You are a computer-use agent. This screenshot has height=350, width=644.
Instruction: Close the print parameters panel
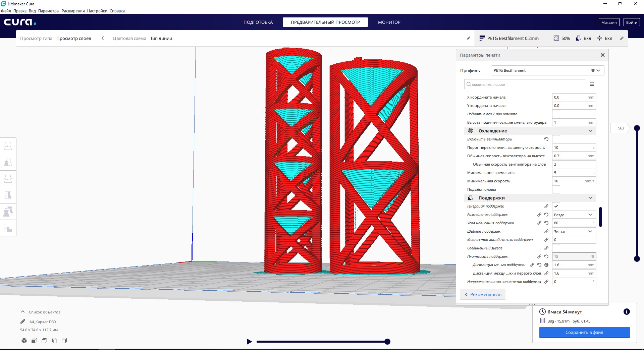602,55
